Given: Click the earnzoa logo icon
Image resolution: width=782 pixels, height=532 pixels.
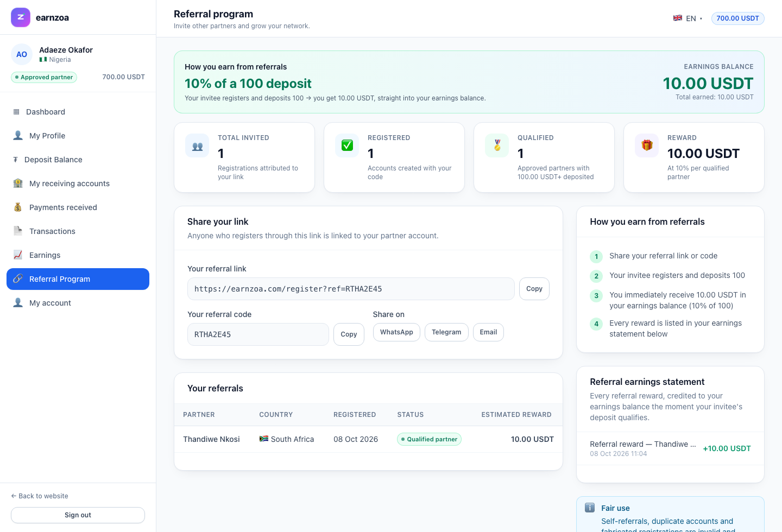Looking at the screenshot, I should 21,17.
